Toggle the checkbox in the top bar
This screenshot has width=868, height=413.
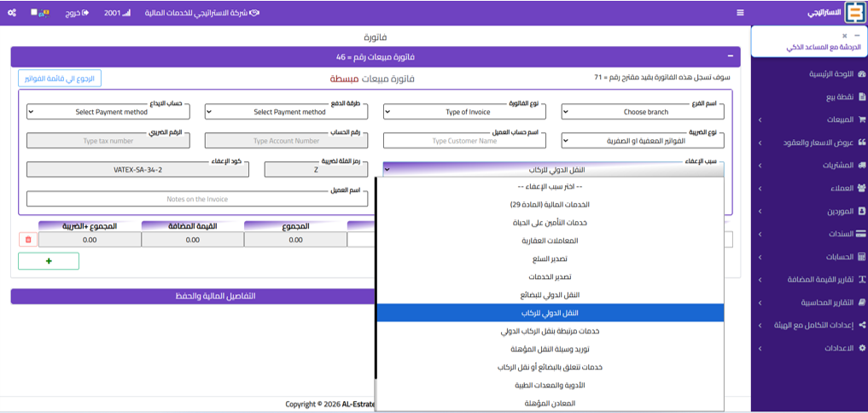point(34,12)
